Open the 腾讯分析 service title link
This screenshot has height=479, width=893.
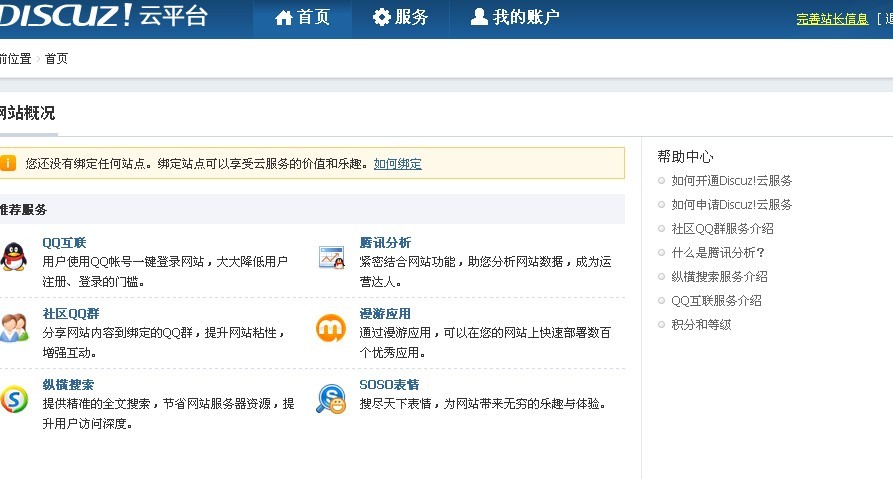[x=385, y=243]
